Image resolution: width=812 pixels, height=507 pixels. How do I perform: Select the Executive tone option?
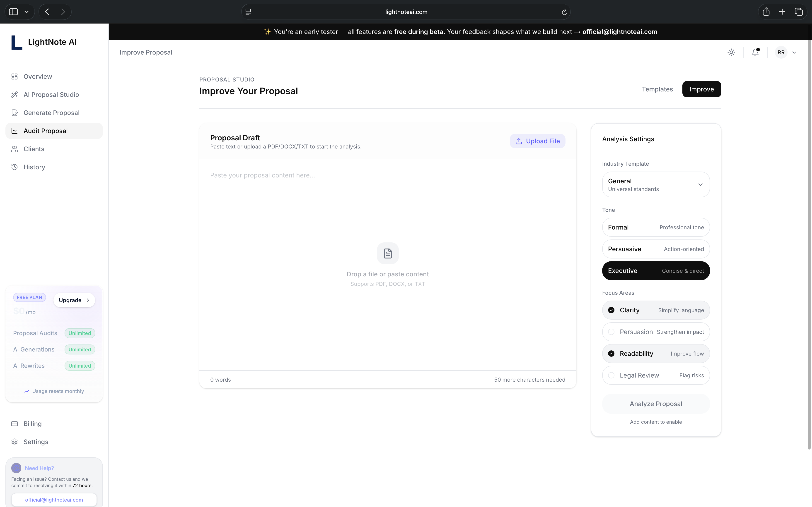coord(656,271)
